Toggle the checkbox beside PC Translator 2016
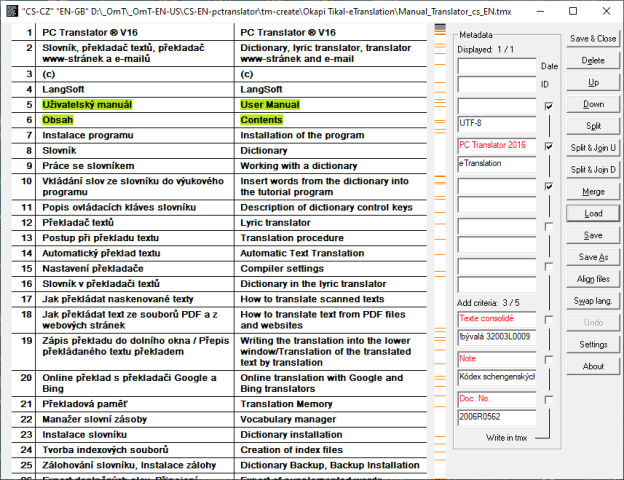 [x=549, y=146]
